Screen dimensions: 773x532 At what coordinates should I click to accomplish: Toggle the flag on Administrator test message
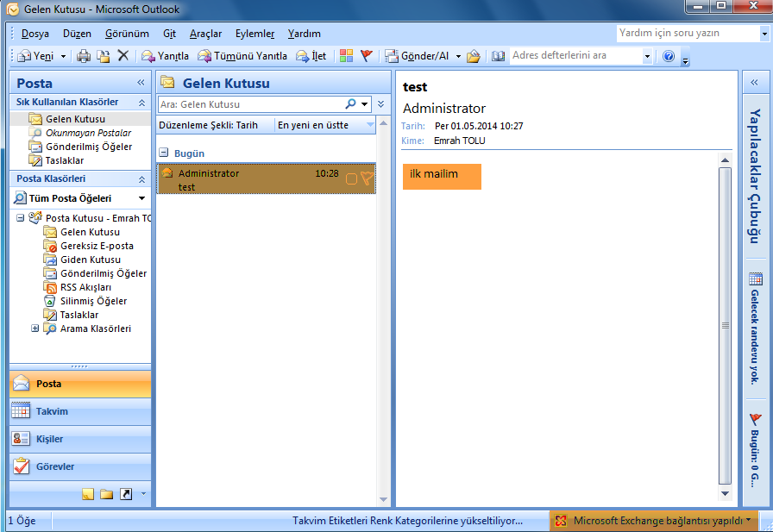click(x=367, y=178)
